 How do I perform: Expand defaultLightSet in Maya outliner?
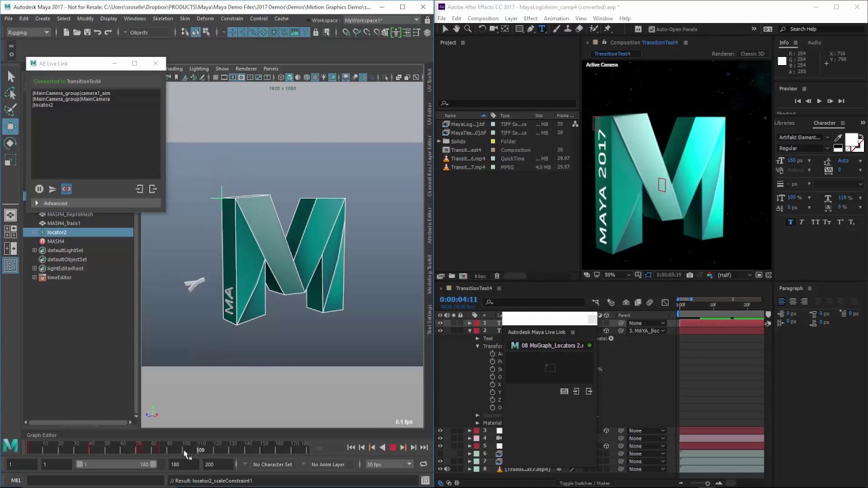click(x=35, y=250)
